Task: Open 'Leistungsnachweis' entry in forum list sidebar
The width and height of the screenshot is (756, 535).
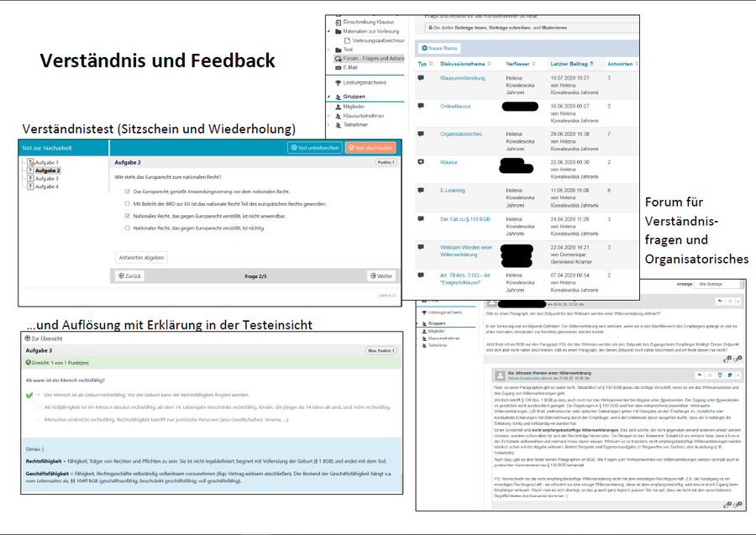Action: click(360, 83)
